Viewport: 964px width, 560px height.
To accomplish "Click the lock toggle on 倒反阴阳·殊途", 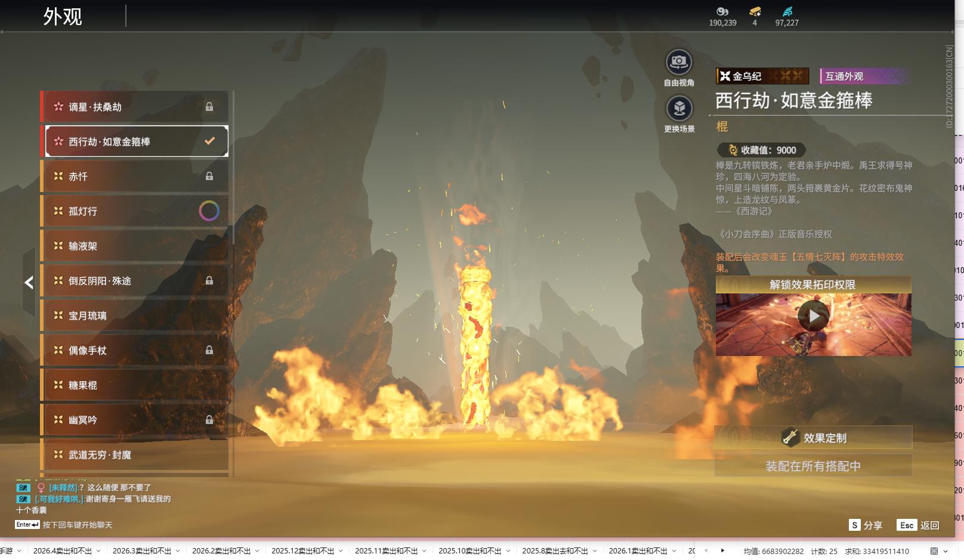I will (x=209, y=281).
